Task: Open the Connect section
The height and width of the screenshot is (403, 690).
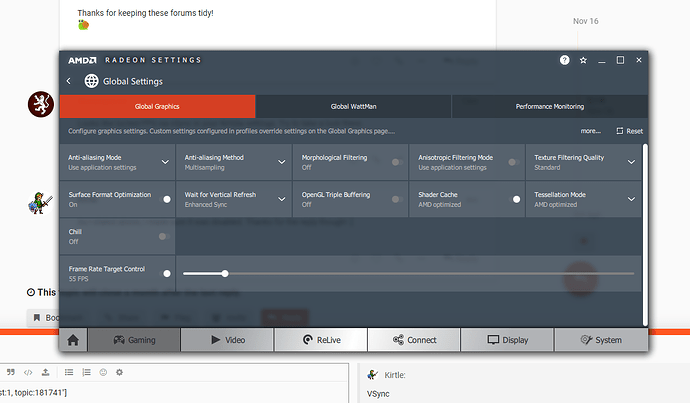Action: (x=414, y=340)
